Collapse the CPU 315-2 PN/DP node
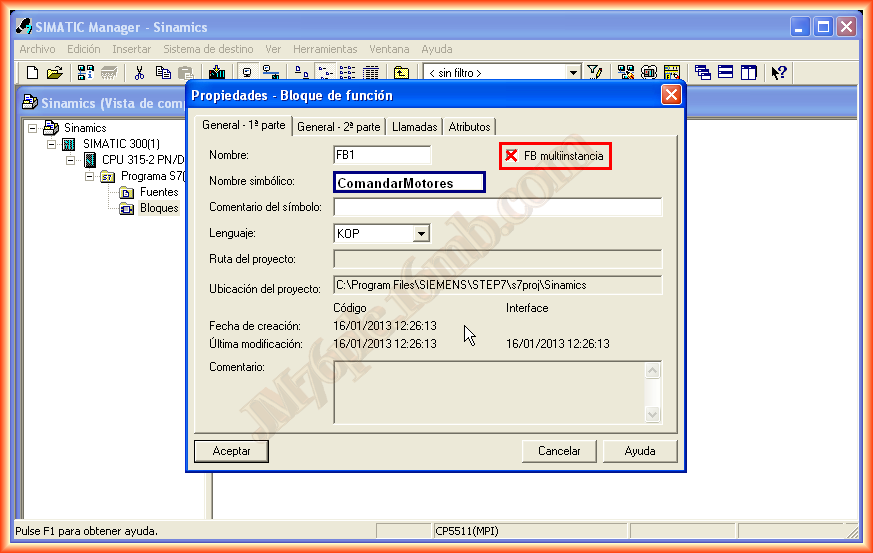The height and width of the screenshot is (553, 873). pyautogui.click(x=71, y=160)
